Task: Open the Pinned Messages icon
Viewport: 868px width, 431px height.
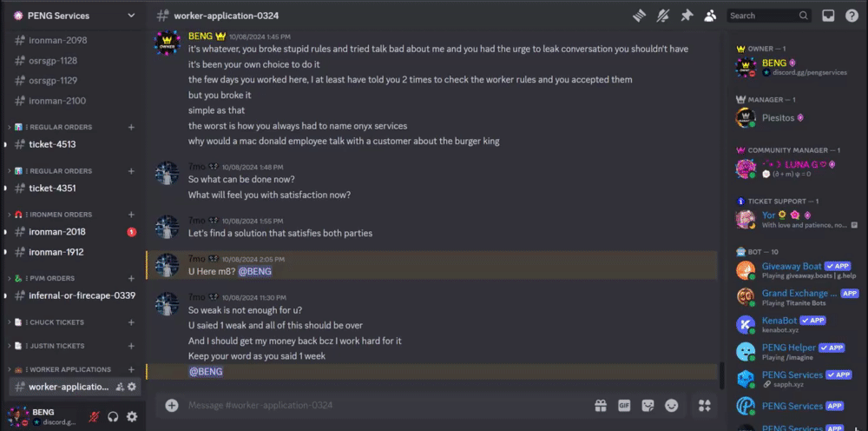Action: 687,15
